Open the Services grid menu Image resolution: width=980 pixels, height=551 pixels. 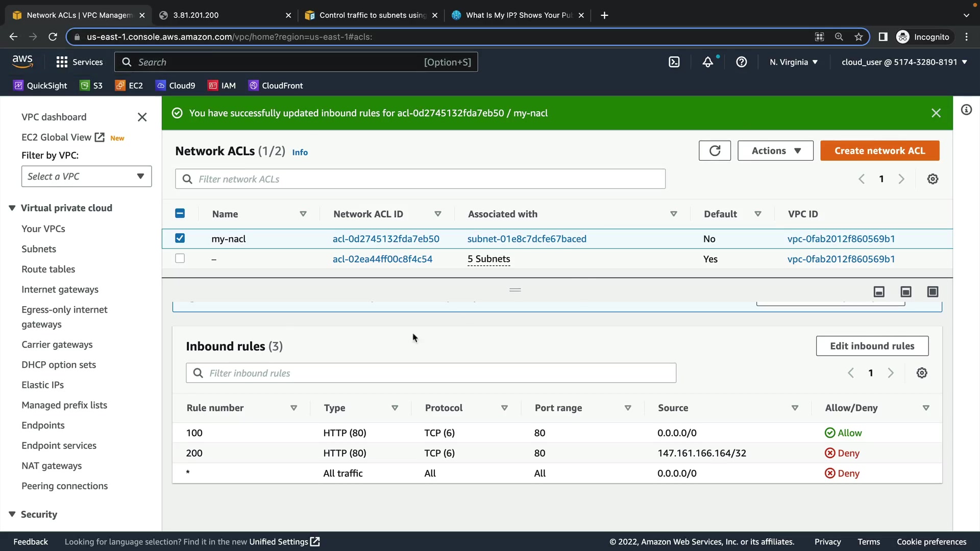(x=62, y=62)
